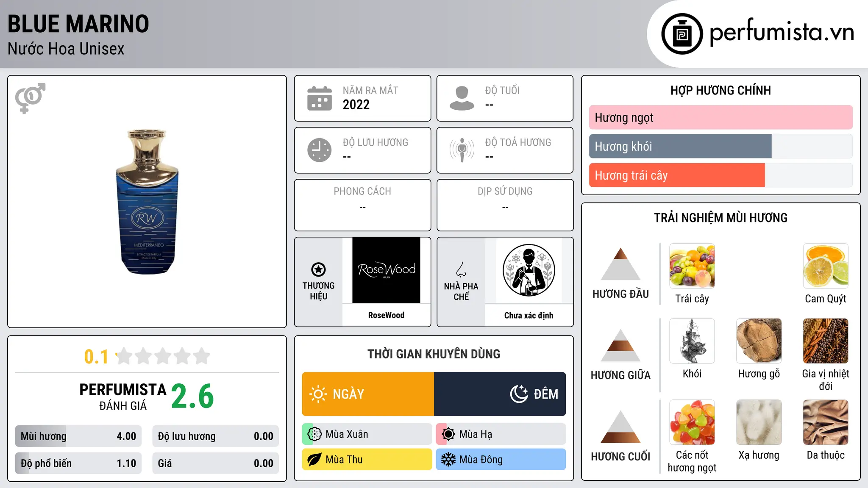Click the clock icon for longevity

pos(320,150)
